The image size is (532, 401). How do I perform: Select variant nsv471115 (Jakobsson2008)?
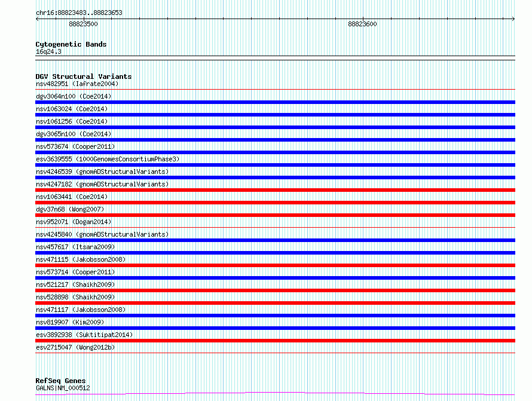[x=81, y=259]
